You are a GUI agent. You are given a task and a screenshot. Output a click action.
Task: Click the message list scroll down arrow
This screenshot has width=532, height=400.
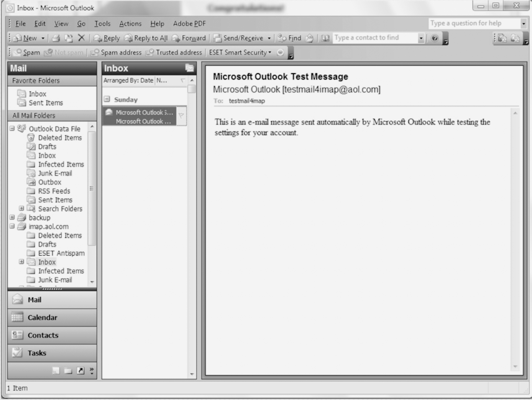coord(192,374)
